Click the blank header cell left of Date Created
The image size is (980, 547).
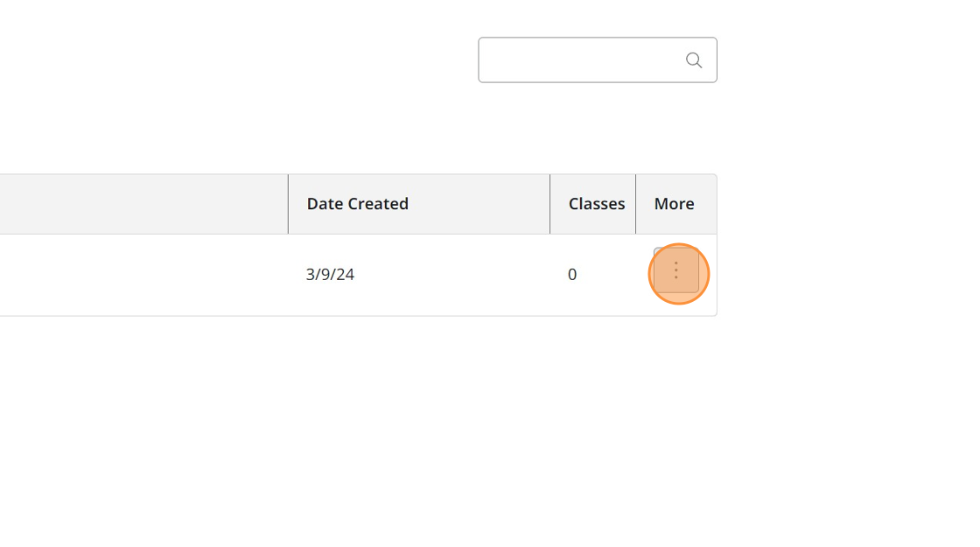pos(143,204)
